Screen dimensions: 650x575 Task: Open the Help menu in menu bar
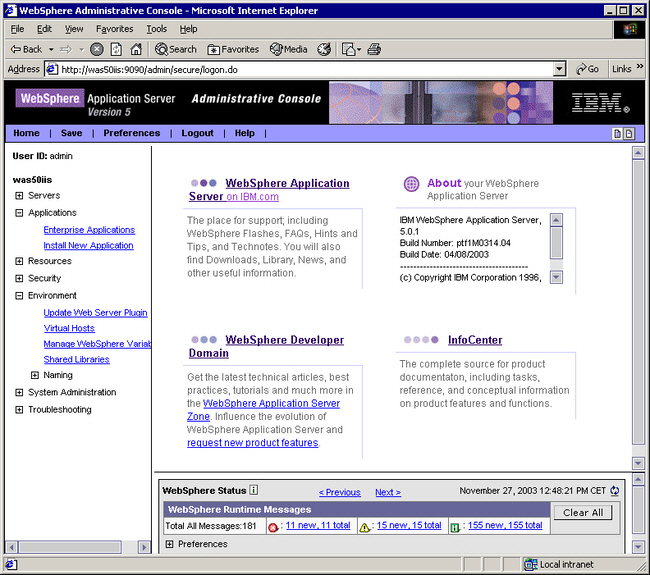[x=188, y=29]
